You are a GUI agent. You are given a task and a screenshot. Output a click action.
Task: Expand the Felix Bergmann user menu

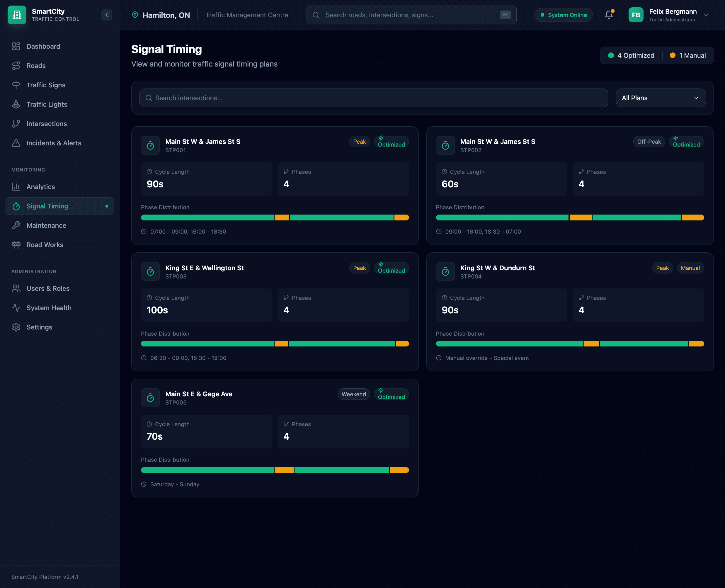coord(706,15)
